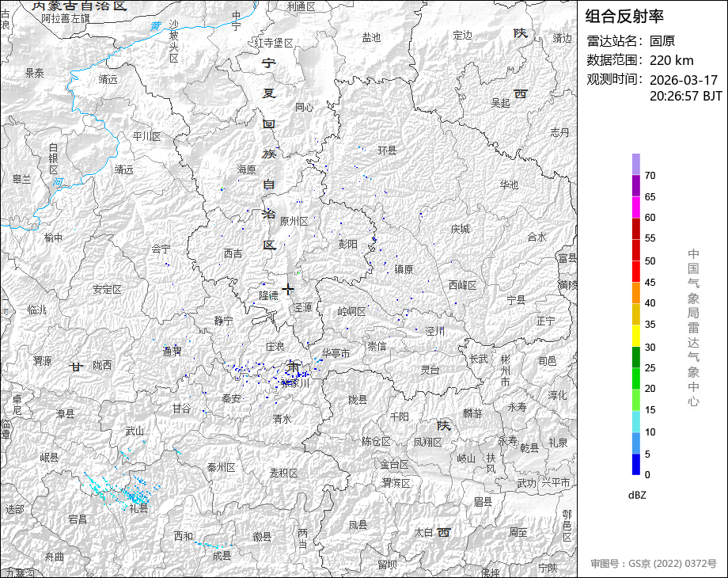The height and width of the screenshot is (578, 728).
Task: Click the 审图号 GS京 (2022) 0372号 text
Action: [x=654, y=564]
